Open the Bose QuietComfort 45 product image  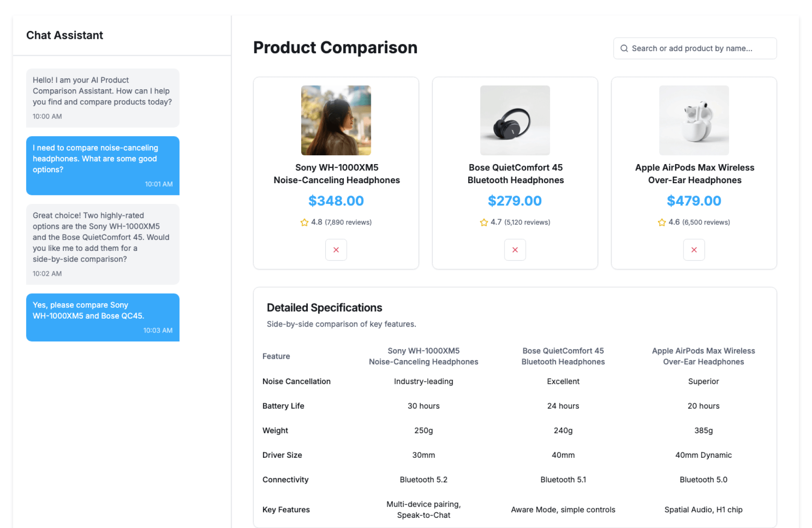click(x=515, y=120)
